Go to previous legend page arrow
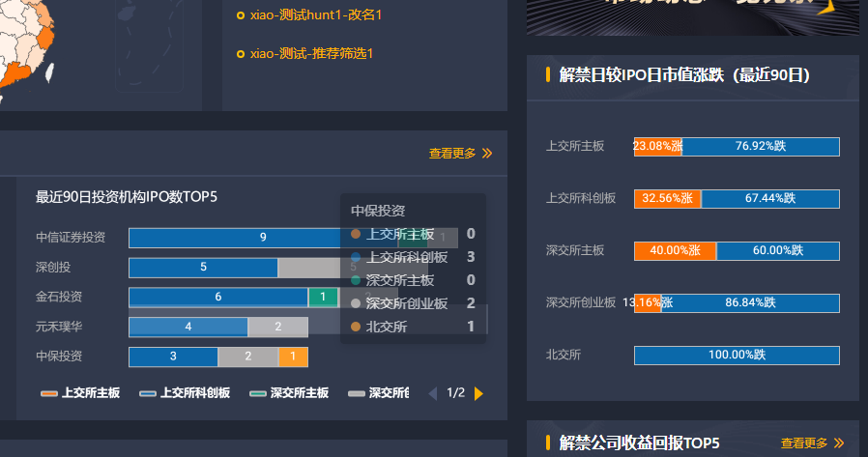 [433, 393]
